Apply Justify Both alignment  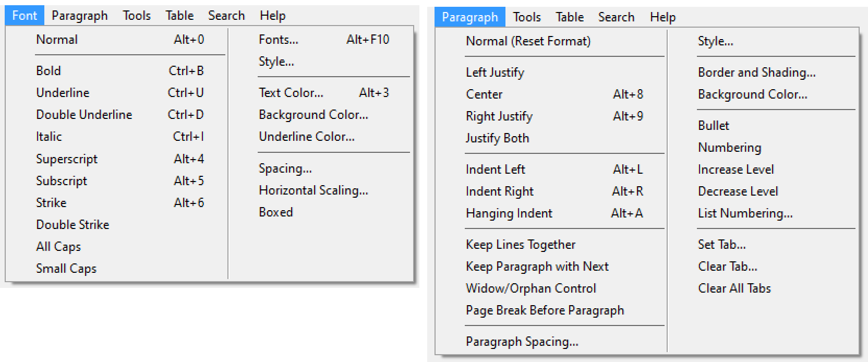click(497, 138)
